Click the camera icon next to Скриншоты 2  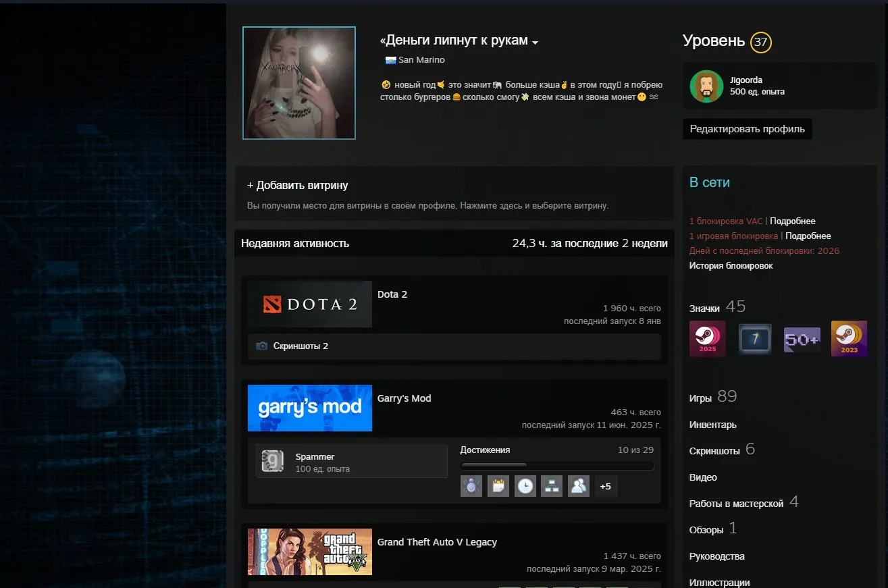(x=263, y=346)
